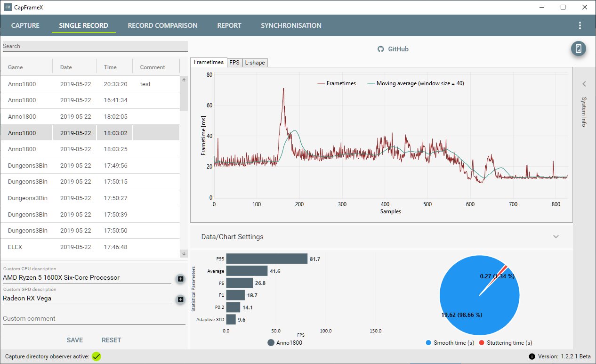Open the Synchronisation tab
Image resolution: width=596 pixels, height=364 pixels.
291,26
